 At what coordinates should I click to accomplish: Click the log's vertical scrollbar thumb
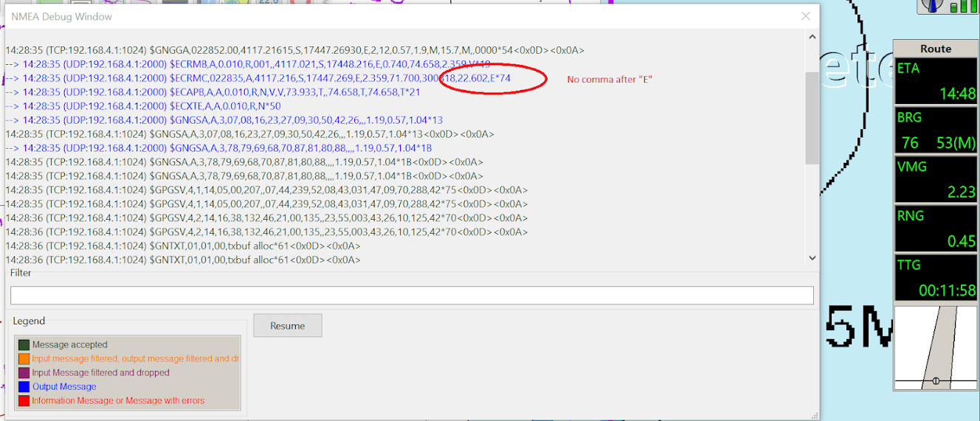click(x=812, y=118)
